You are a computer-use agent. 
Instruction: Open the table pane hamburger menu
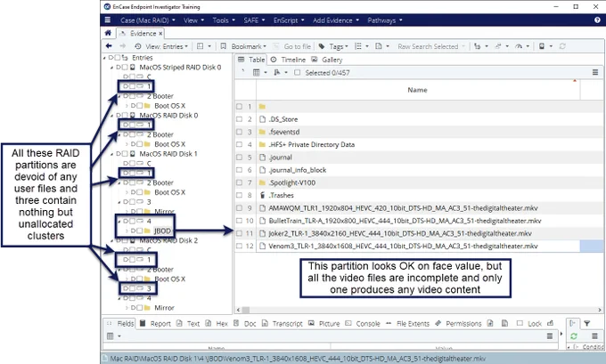(595, 73)
